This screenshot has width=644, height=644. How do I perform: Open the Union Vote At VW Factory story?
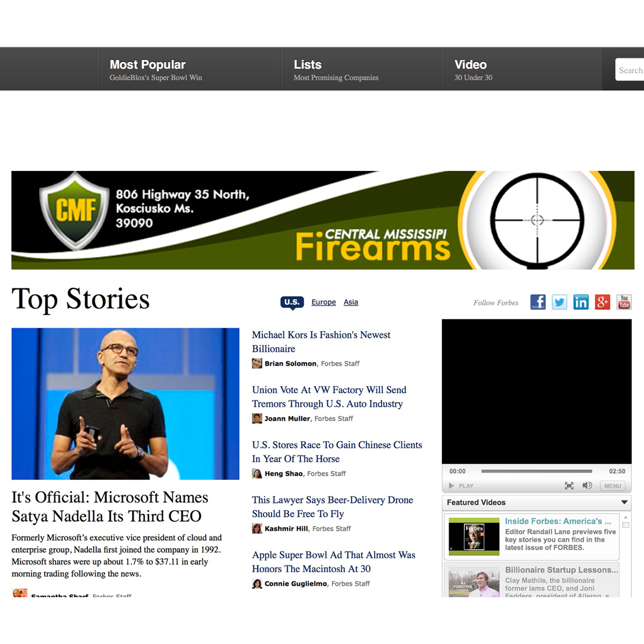tap(329, 397)
